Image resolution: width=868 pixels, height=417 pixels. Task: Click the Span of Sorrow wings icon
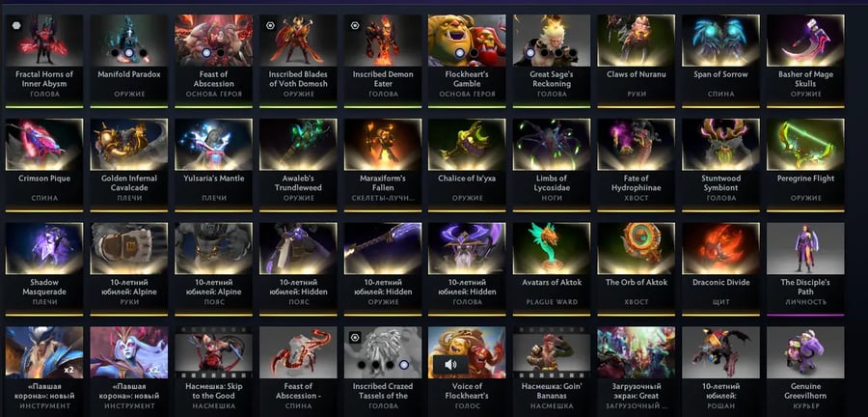[720, 40]
